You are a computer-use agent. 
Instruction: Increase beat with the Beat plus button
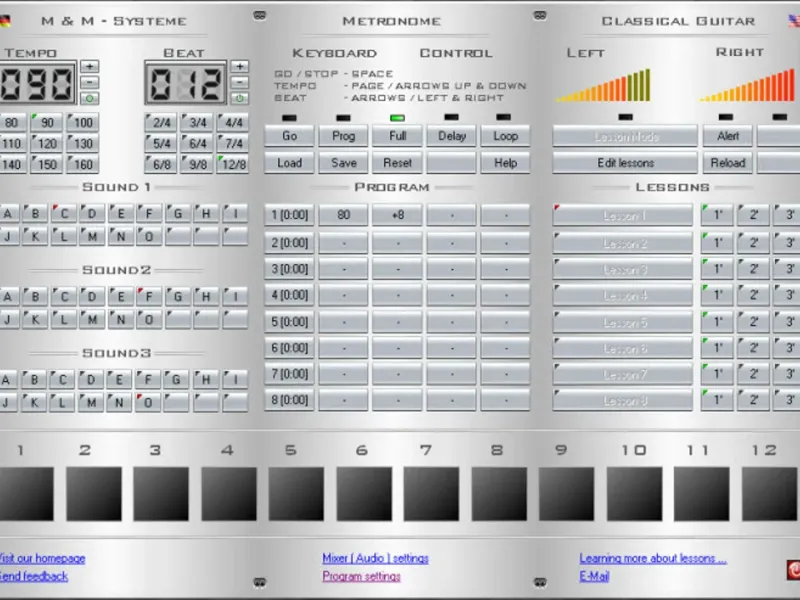coord(239,66)
